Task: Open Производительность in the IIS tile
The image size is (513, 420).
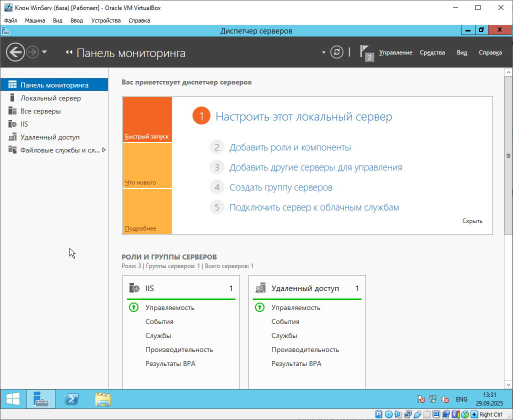Action: (179, 349)
